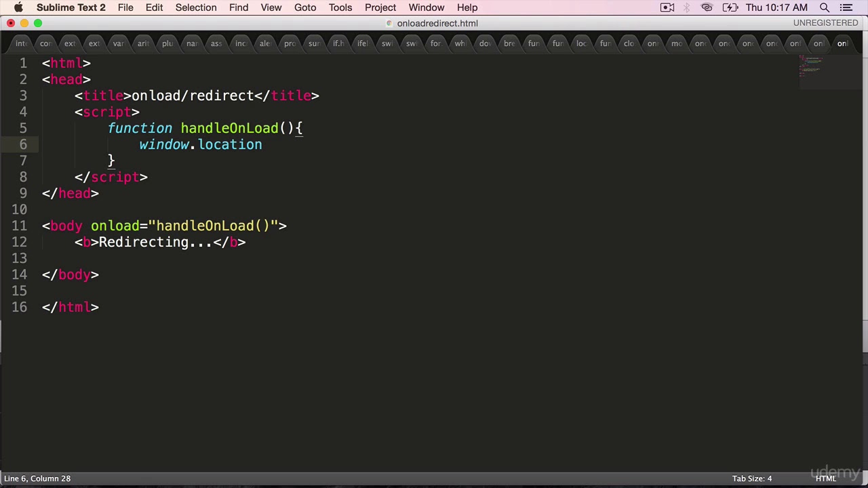Switch to the 'whi' file tab
Image resolution: width=868 pixels, height=488 pixels.
(460, 43)
